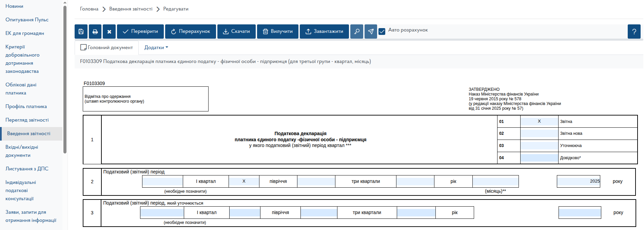
Task: Click the paper plane send icon
Action: point(371,32)
